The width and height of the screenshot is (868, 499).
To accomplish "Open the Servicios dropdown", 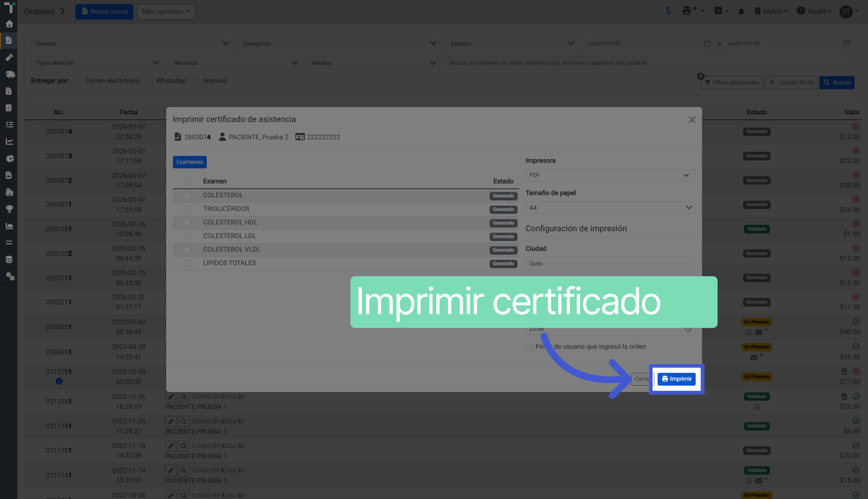I will (x=235, y=63).
